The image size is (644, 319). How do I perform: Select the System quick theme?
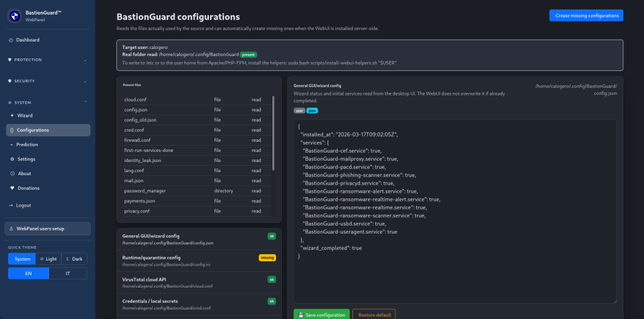pyautogui.click(x=22, y=259)
